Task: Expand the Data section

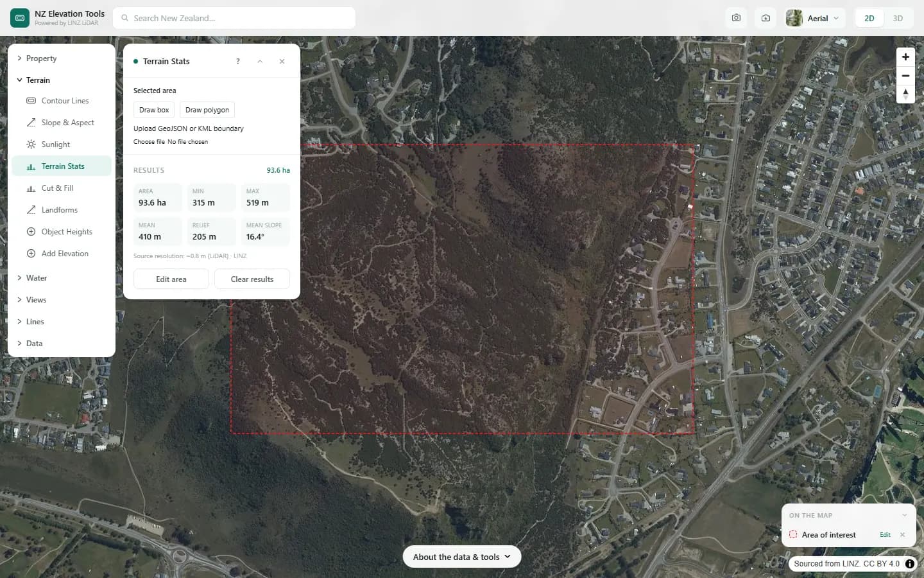Action: click(62, 344)
